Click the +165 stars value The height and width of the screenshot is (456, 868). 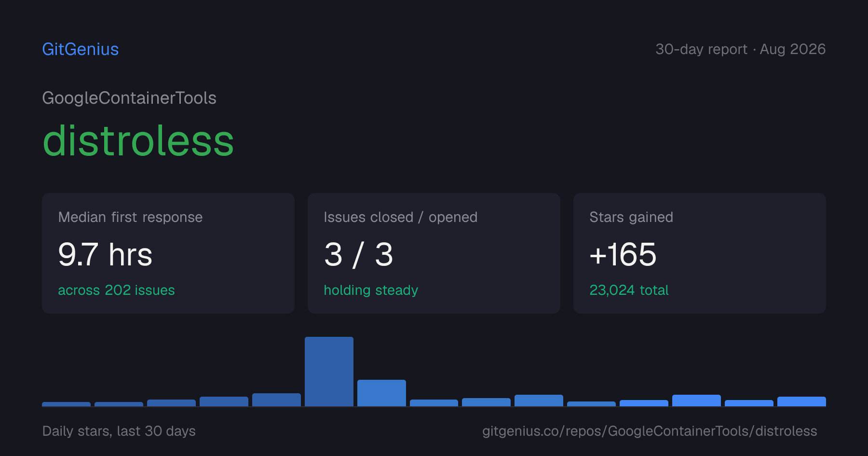(x=623, y=254)
